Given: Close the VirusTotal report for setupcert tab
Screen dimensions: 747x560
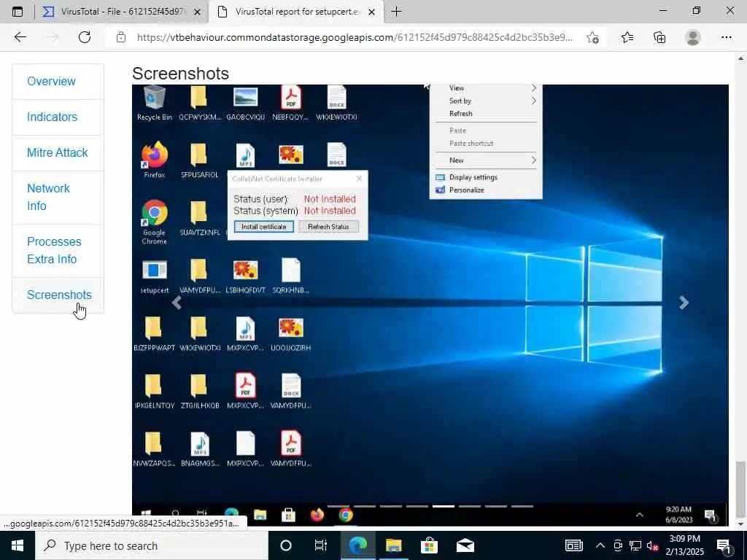Looking at the screenshot, I should pos(371,12).
